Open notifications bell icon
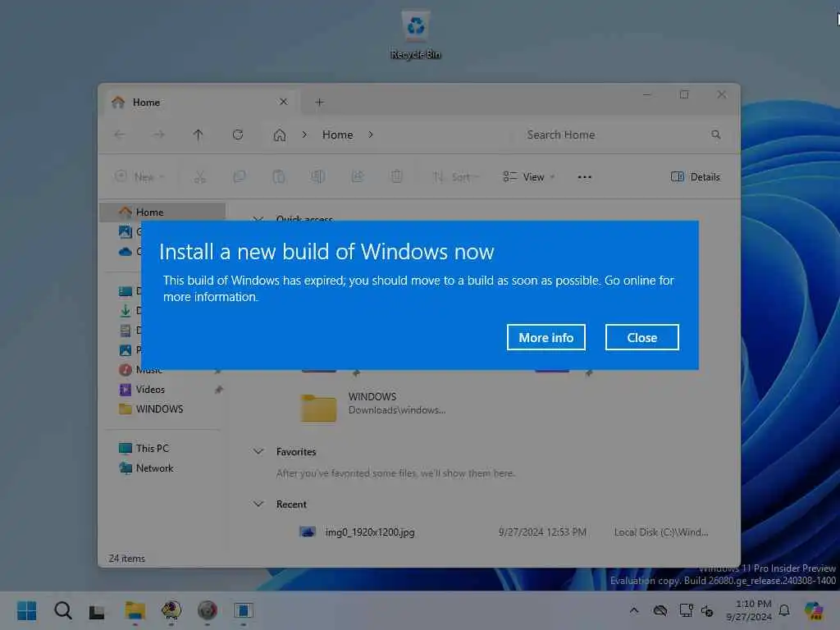840x630 pixels. [x=784, y=610]
